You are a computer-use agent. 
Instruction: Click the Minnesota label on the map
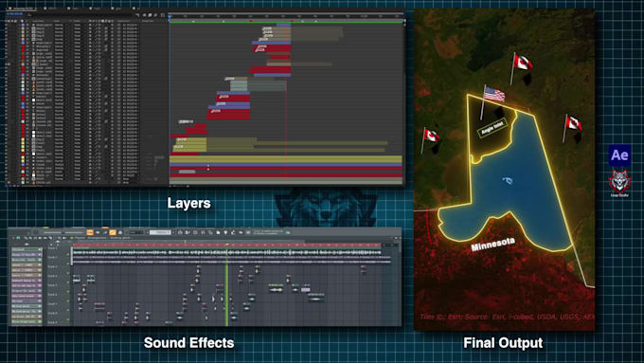[492, 245]
